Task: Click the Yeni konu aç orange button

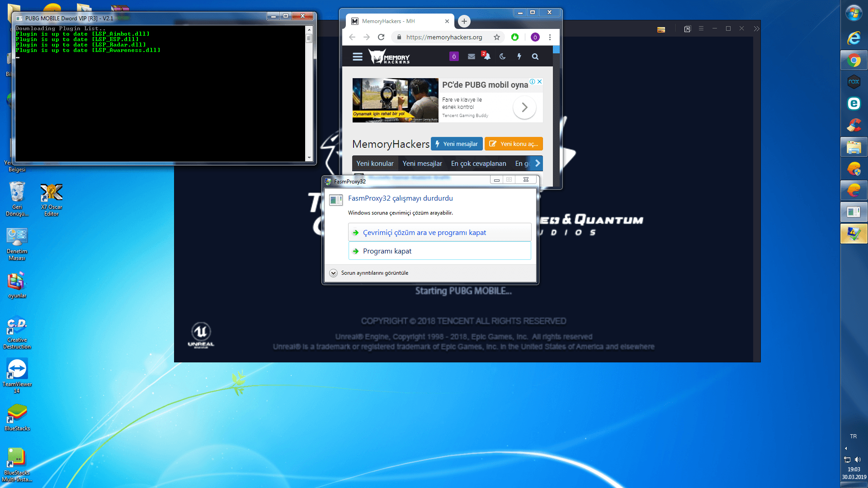Action: pyautogui.click(x=514, y=144)
